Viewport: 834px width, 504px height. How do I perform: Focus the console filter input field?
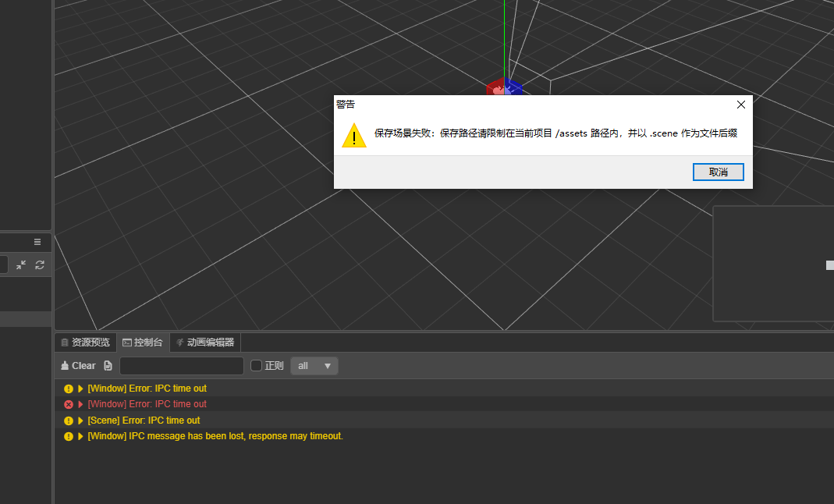point(181,366)
